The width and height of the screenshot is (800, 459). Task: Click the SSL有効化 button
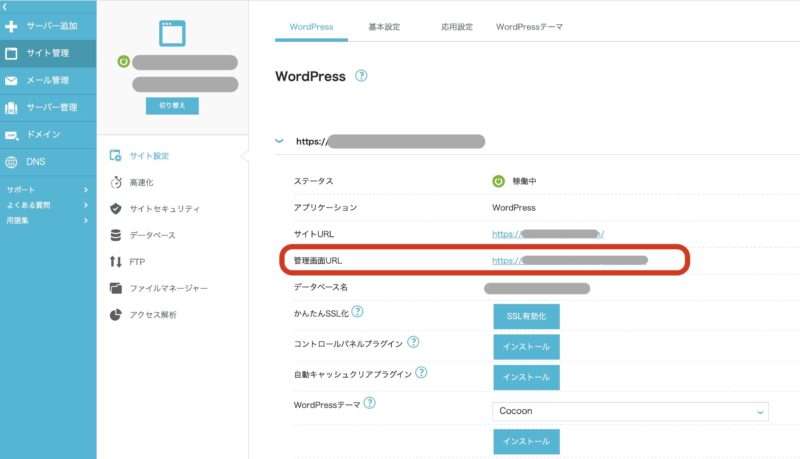pyautogui.click(x=526, y=316)
